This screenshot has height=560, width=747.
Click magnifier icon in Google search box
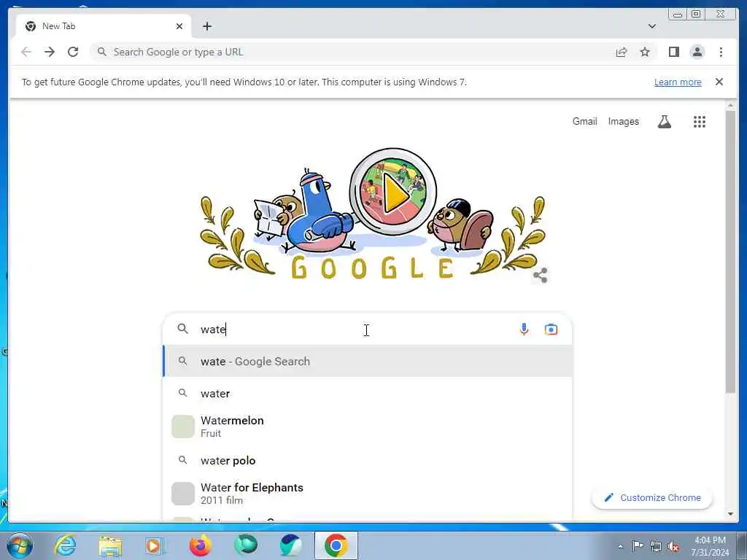coord(182,329)
